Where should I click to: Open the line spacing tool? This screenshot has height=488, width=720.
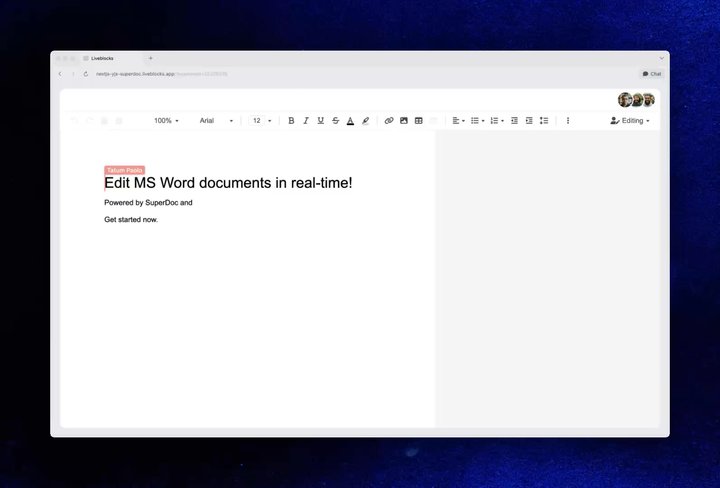click(544, 121)
